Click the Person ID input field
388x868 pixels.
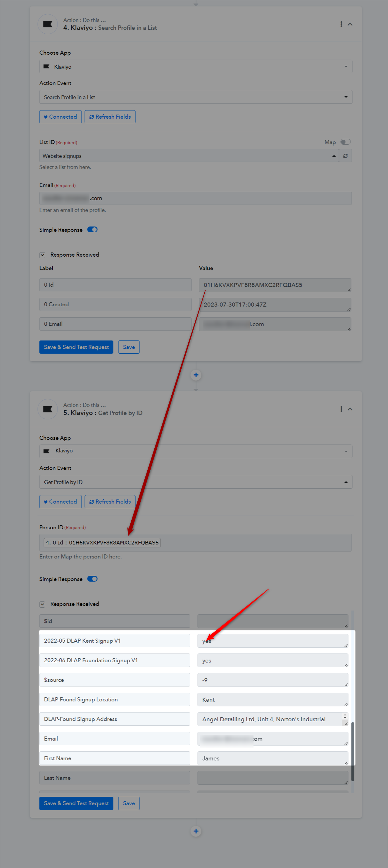coord(196,542)
